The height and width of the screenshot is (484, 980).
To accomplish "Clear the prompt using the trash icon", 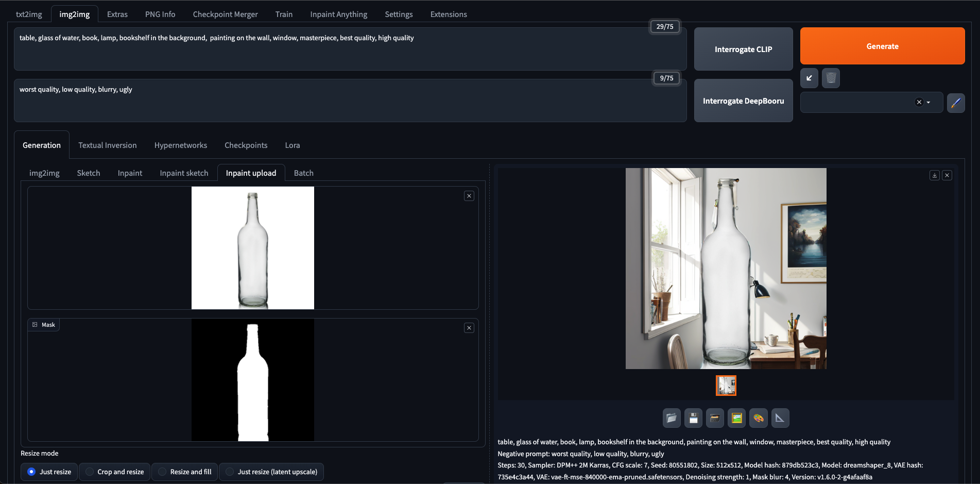I will [831, 78].
